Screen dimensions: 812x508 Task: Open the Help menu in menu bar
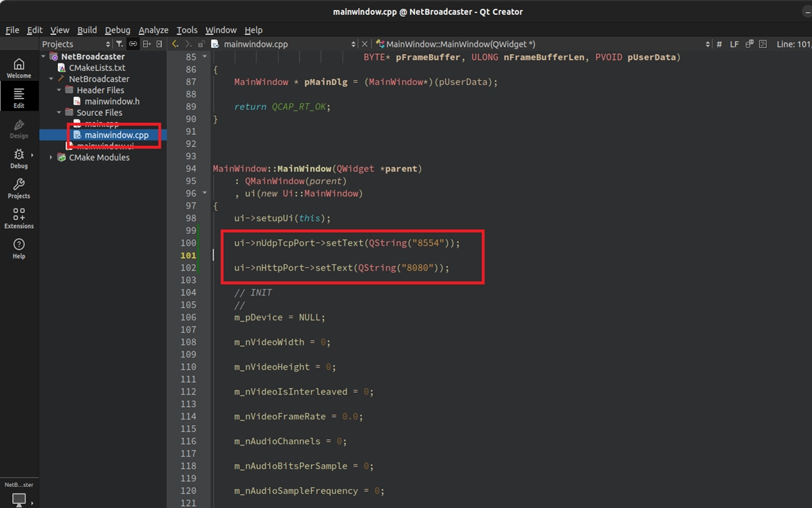tap(253, 30)
